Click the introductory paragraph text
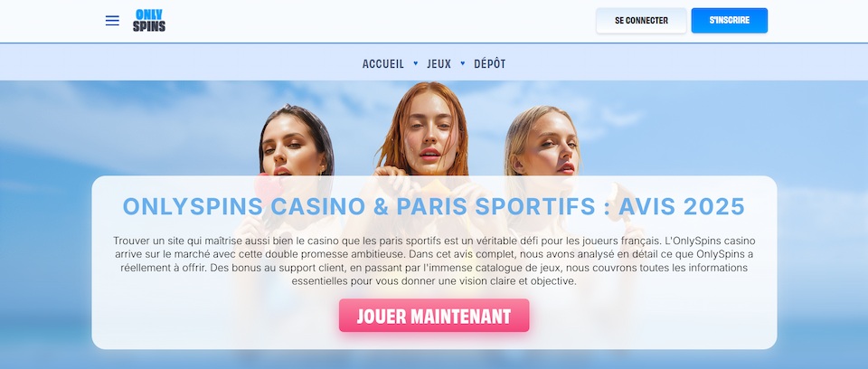Viewport: 868px width, 369px height. [434, 261]
